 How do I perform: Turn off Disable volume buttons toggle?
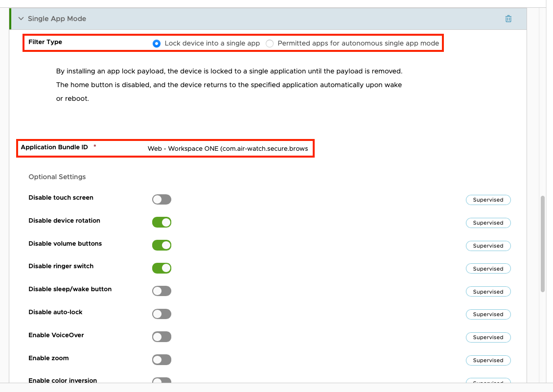[161, 245]
